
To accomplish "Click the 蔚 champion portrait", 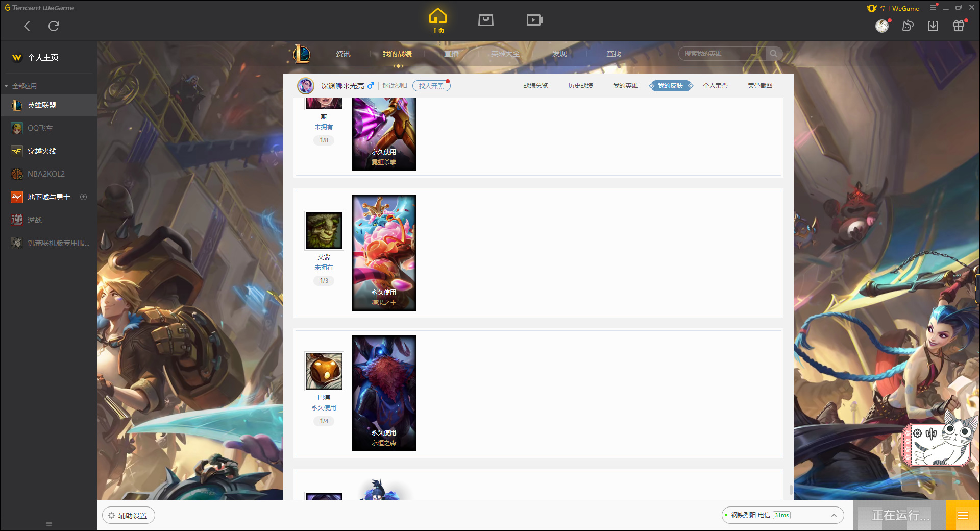I will point(324,104).
